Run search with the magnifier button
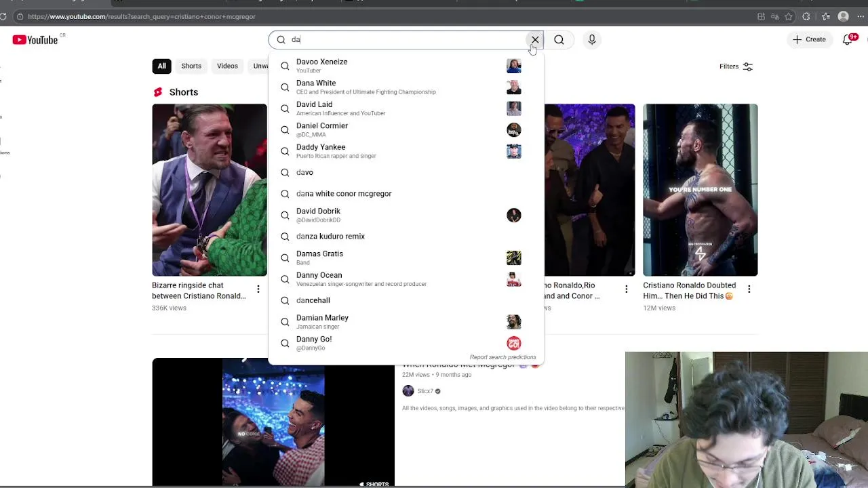868x488 pixels. pos(559,40)
